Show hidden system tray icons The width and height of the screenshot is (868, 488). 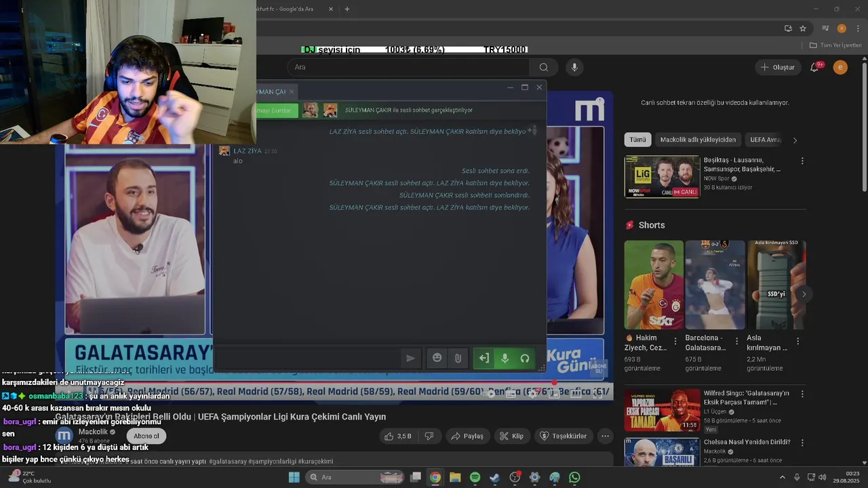coord(782,477)
